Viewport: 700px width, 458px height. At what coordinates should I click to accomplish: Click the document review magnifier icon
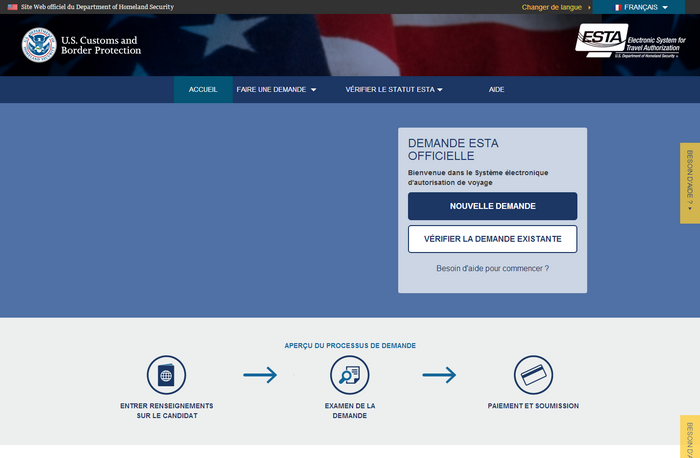pyautogui.click(x=350, y=375)
